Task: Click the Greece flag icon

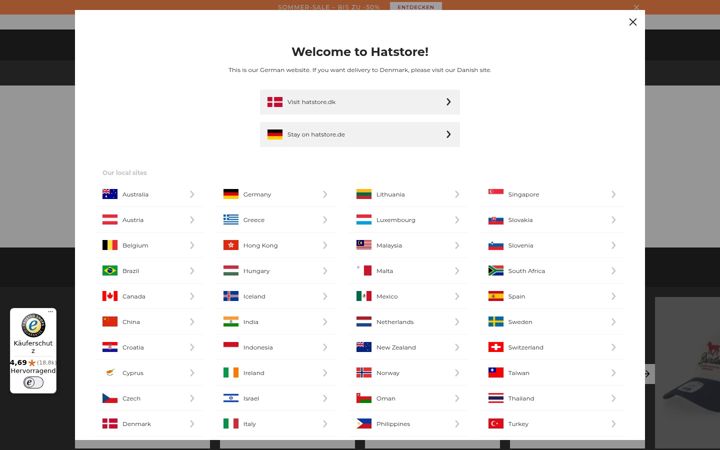Action: coord(231,220)
